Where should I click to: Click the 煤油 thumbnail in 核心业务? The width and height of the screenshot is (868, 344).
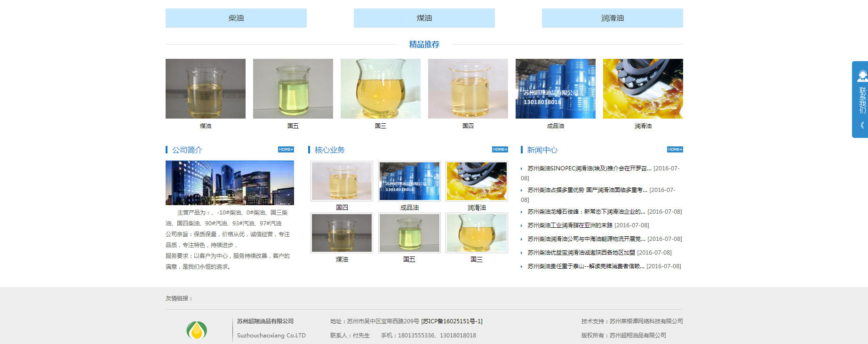pos(342,233)
